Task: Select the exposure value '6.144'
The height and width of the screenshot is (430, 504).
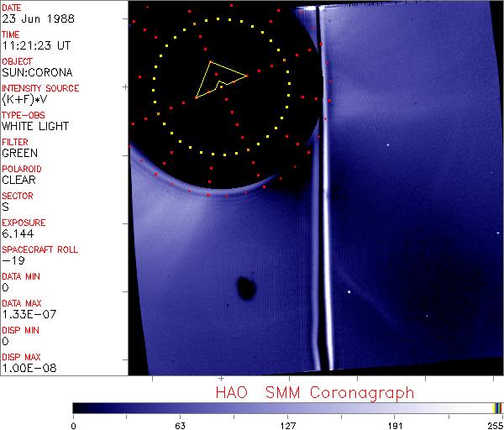Action: click(x=17, y=233)
